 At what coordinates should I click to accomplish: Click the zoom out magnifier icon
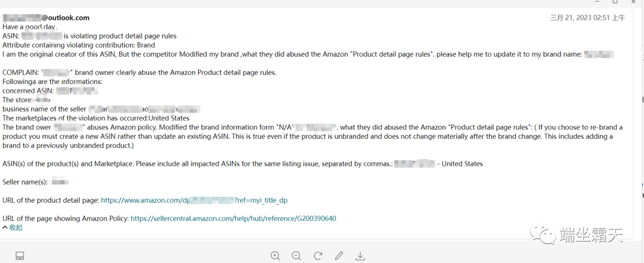tap(296, 256)
